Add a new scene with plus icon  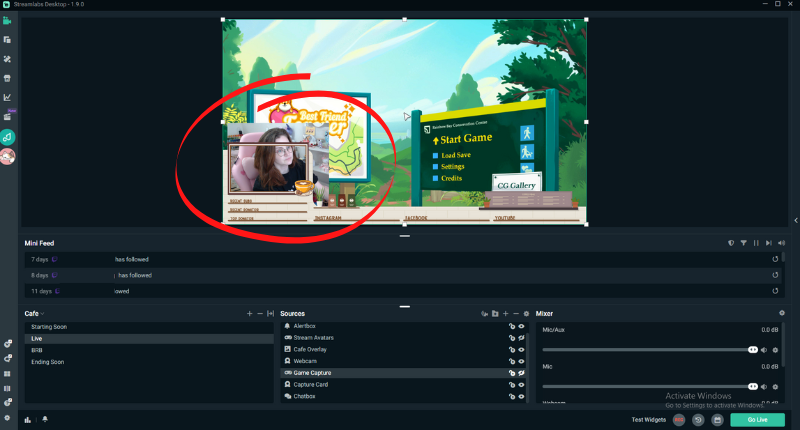[249, 313]
